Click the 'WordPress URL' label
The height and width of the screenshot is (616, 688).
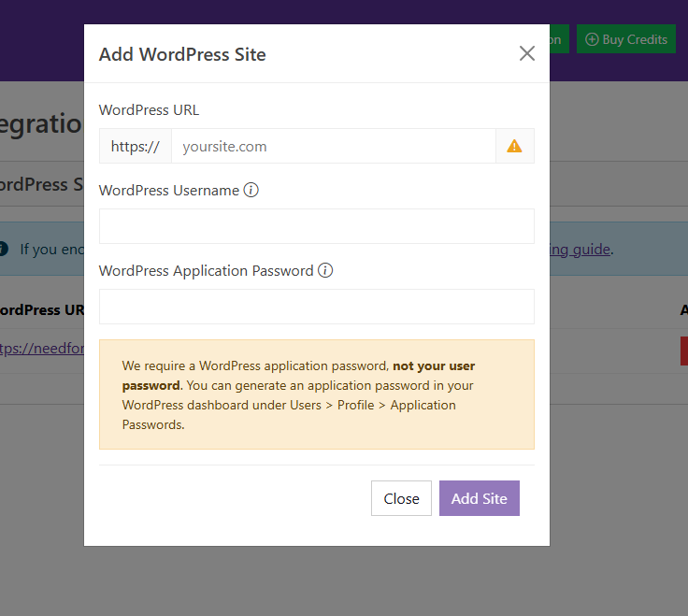tap(149, 109)
